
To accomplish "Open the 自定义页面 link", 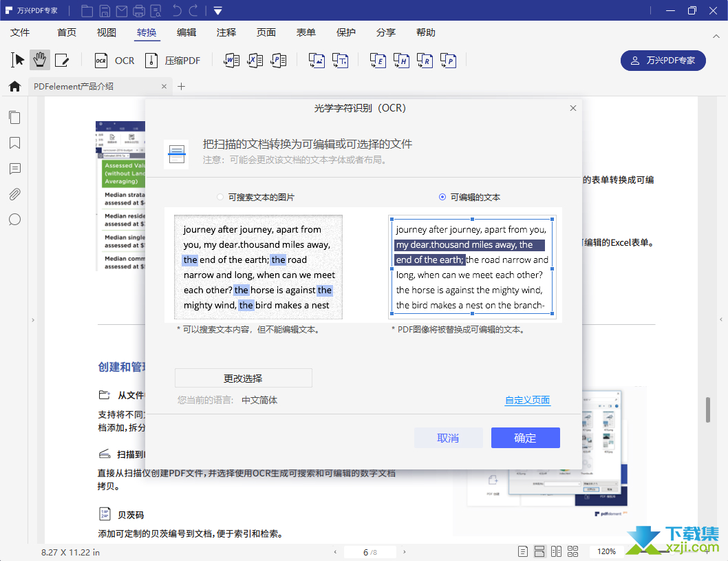I will [x=528, y=400].
